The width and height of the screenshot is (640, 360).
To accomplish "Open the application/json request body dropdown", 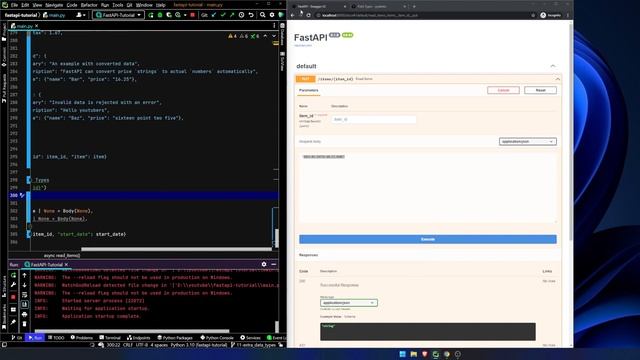I will coord(527,142).
